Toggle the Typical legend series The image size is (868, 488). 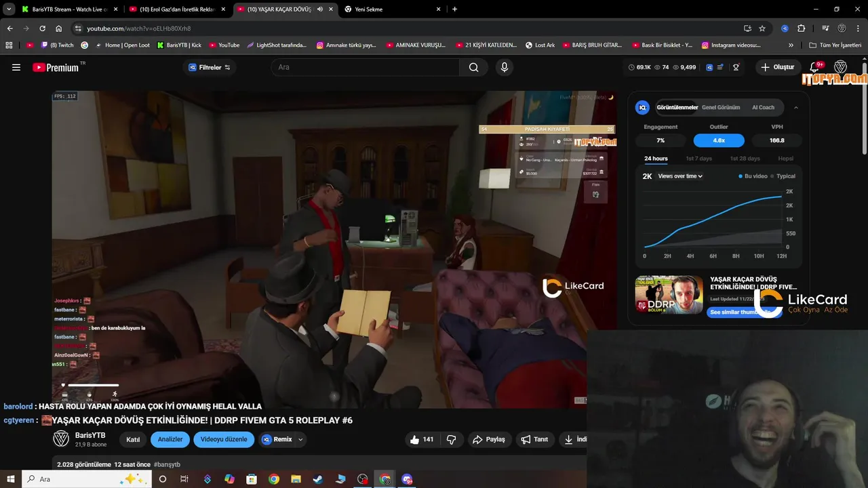783,176
